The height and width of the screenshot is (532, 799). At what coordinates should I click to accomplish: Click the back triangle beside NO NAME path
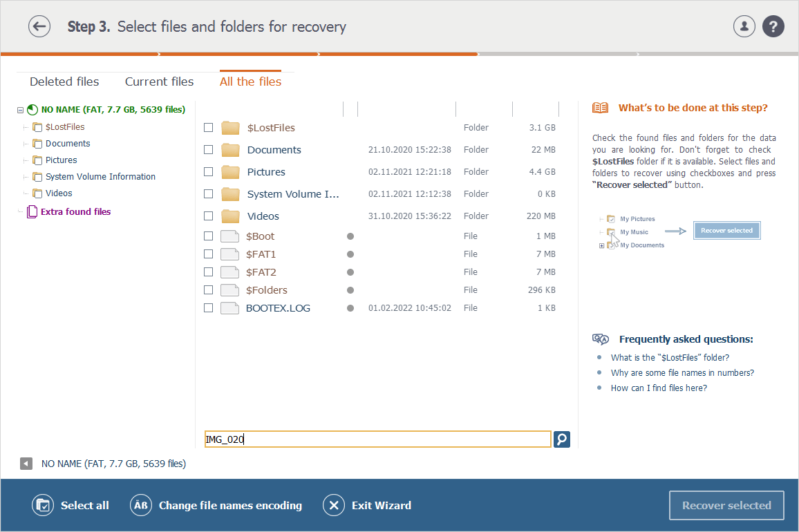point(26,463)
